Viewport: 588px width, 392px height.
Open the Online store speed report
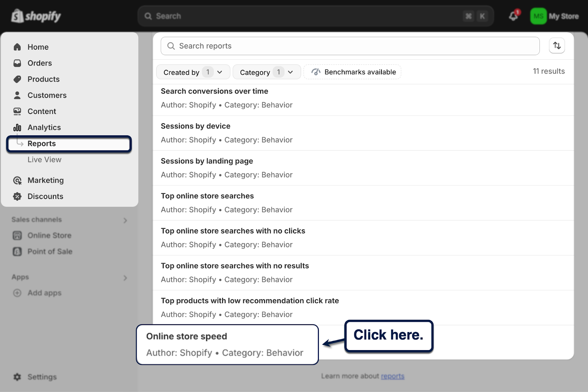227,345
